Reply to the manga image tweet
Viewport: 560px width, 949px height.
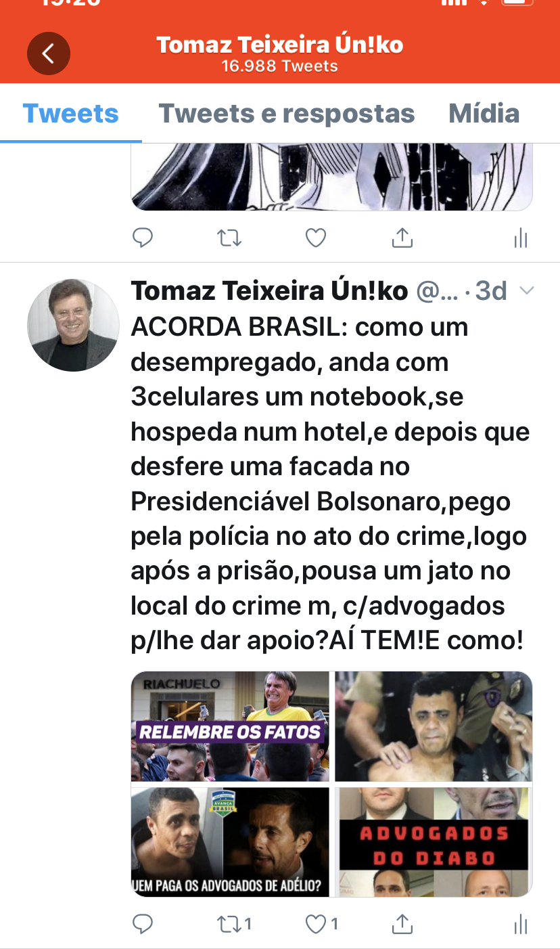point(142,238)
